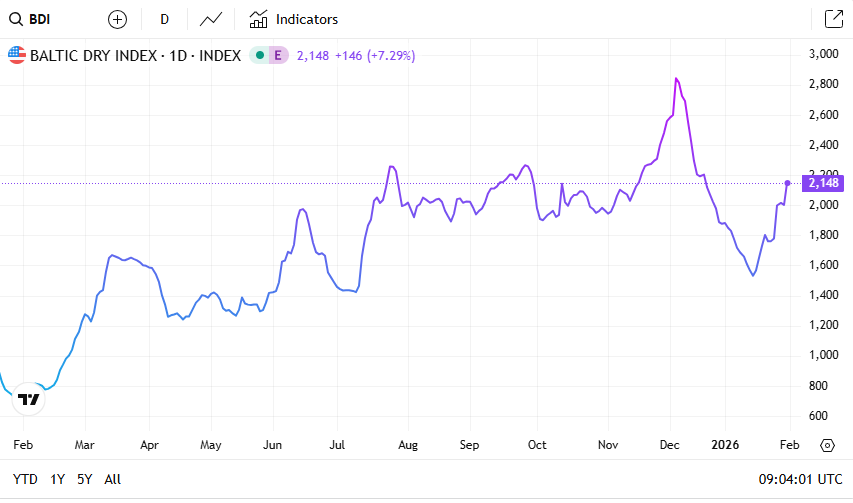
Task: Select the YTD time range
Action: click(x=25, y=479)
